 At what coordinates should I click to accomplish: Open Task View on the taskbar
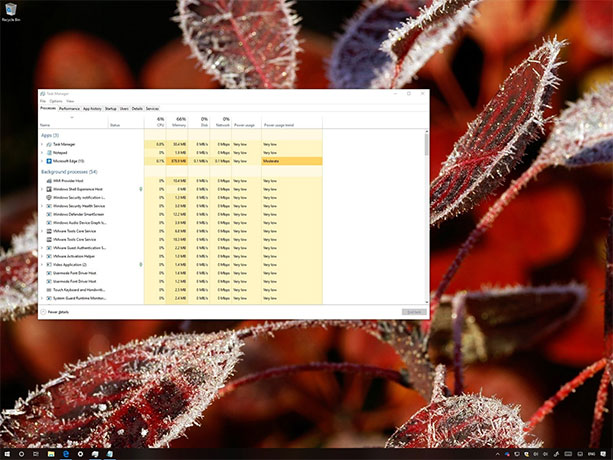36,454
